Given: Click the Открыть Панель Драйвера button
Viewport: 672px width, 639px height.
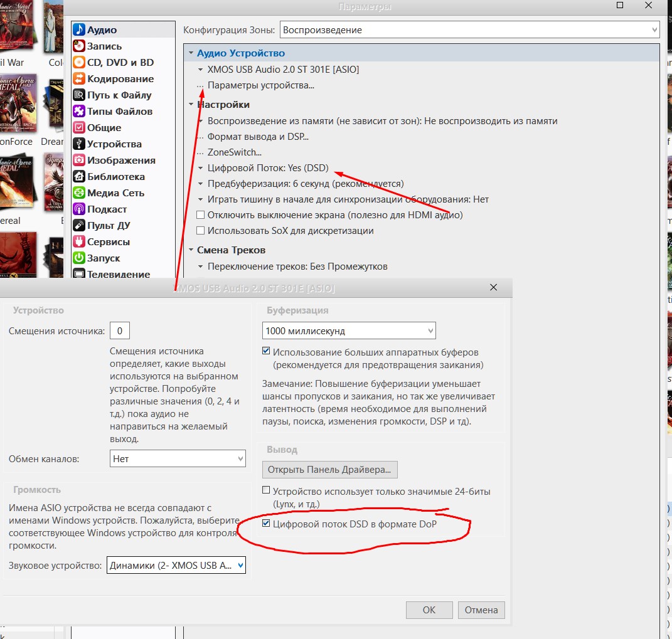Looking at the screenshot, I should [x=329, y=470].
